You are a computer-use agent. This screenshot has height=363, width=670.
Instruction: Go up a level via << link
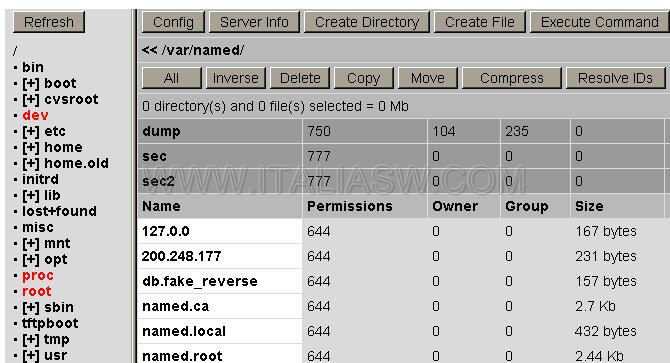150,50
